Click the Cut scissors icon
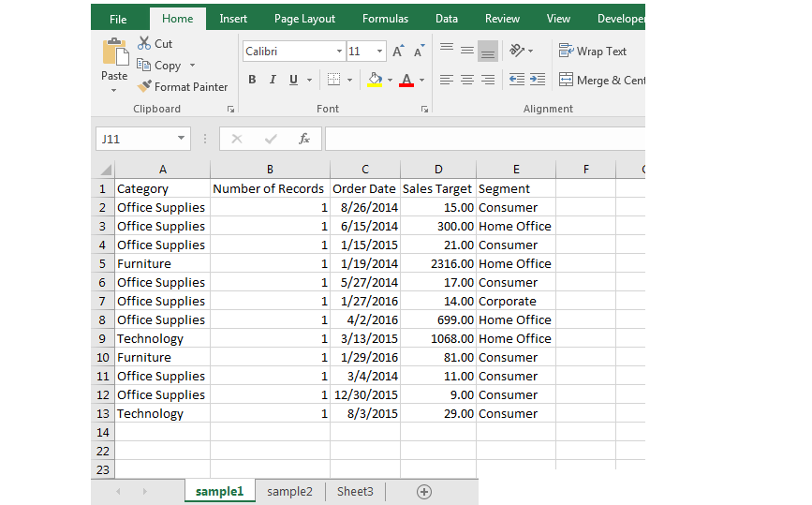This screenshot has height=505, width=812. pos(144,43)
